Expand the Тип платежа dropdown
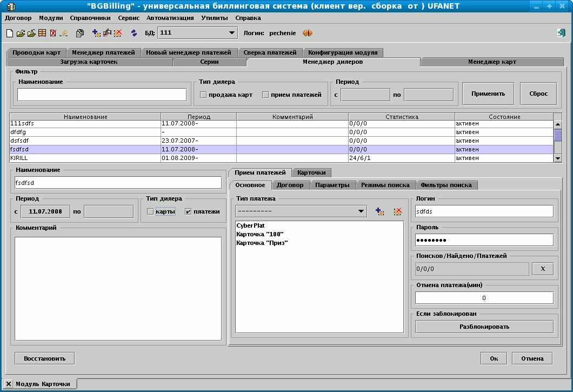Viewport: 573px width, 392px height. point(361,211)
